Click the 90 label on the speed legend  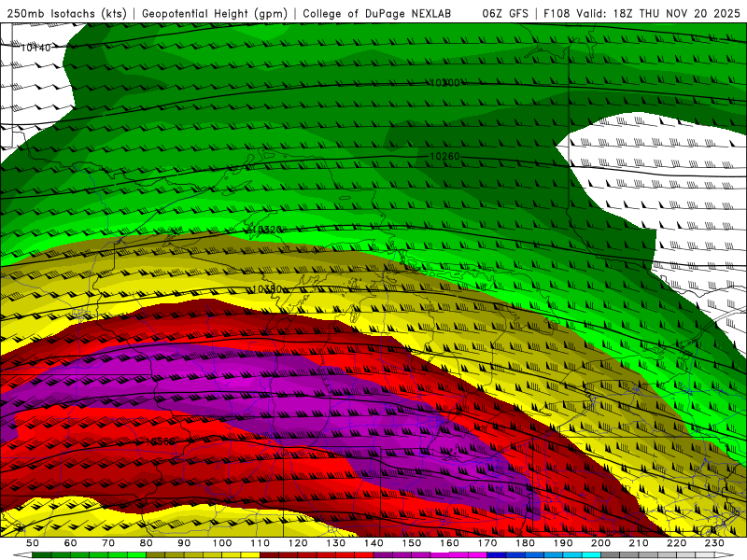pos(184,543)
